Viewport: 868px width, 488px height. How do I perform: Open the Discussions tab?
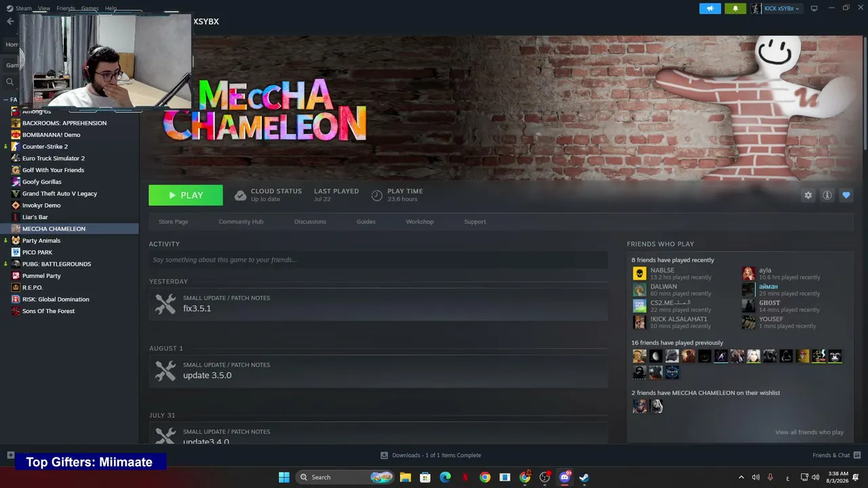(310, 222)
